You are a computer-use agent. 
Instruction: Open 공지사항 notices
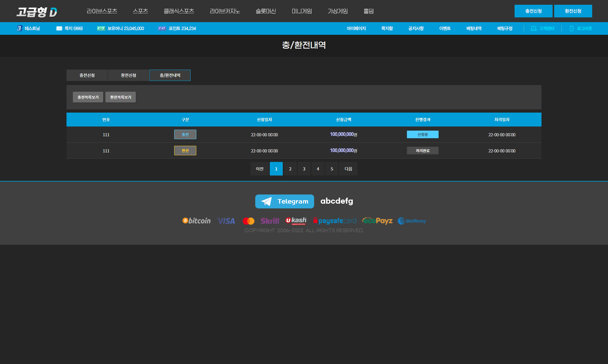(x=416, y=28)
